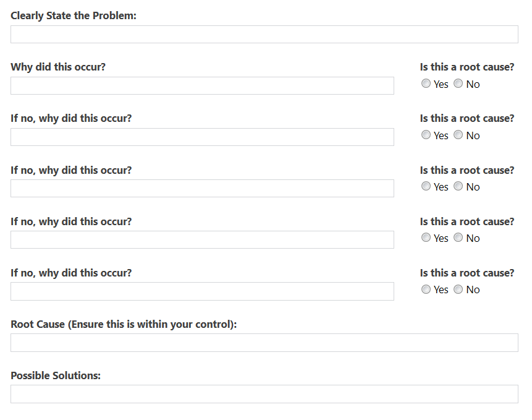This screenshot has height=420, width=532.
Task: Click the 'Possible Solutions:' label text
Action: [x=56, y=375]
